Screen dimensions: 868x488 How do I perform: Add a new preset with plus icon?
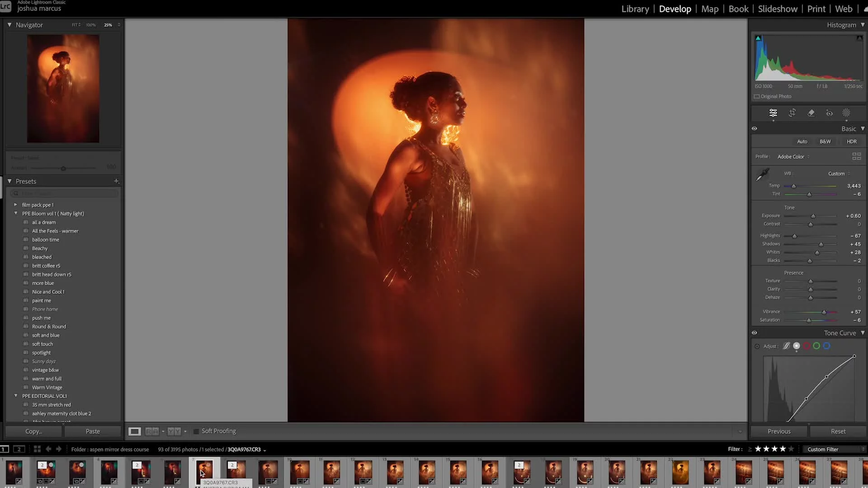pyautogui.click(x=116, y=181)
